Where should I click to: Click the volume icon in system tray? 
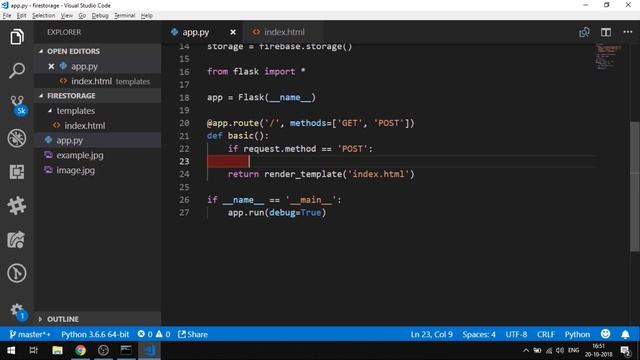(x=560, y=351)
